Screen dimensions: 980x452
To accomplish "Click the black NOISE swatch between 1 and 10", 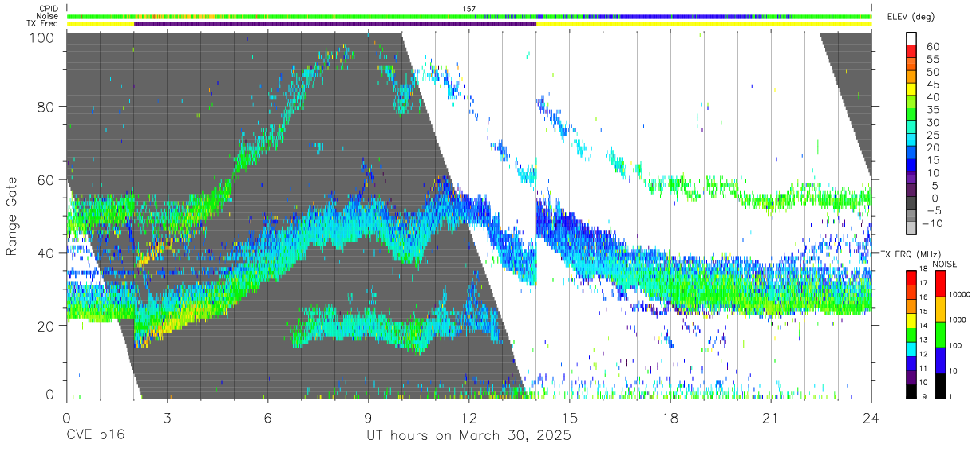I will click(x=939, y=385).
